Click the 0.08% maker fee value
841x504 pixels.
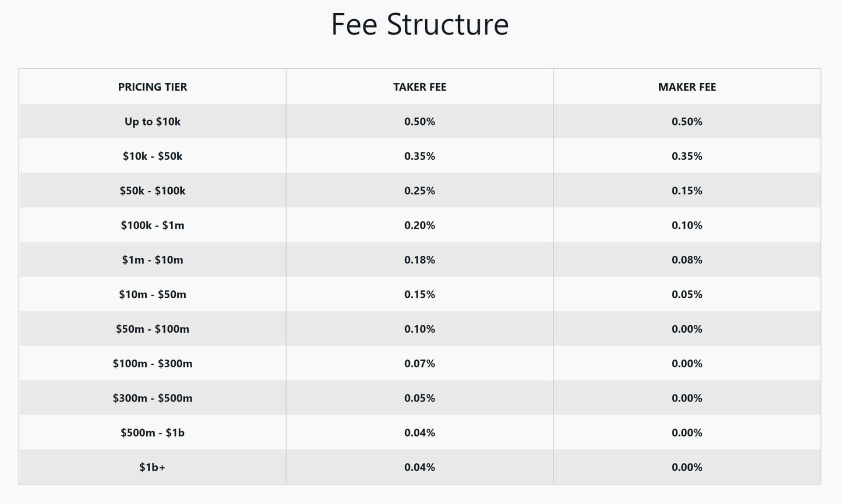click(x=687, y=260)
